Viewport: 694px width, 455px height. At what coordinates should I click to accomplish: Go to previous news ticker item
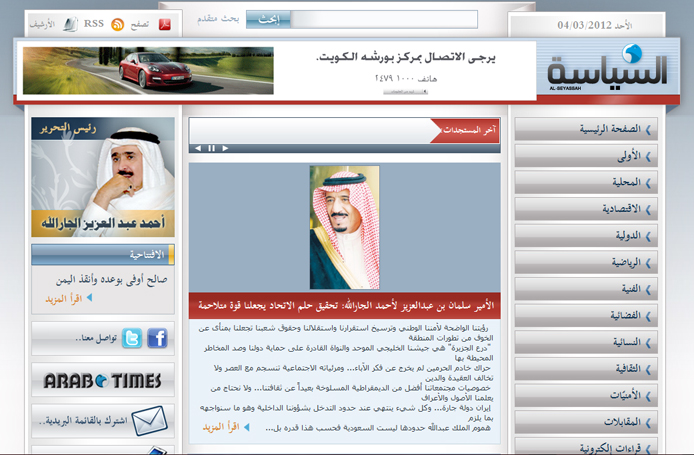pos(198,148)
